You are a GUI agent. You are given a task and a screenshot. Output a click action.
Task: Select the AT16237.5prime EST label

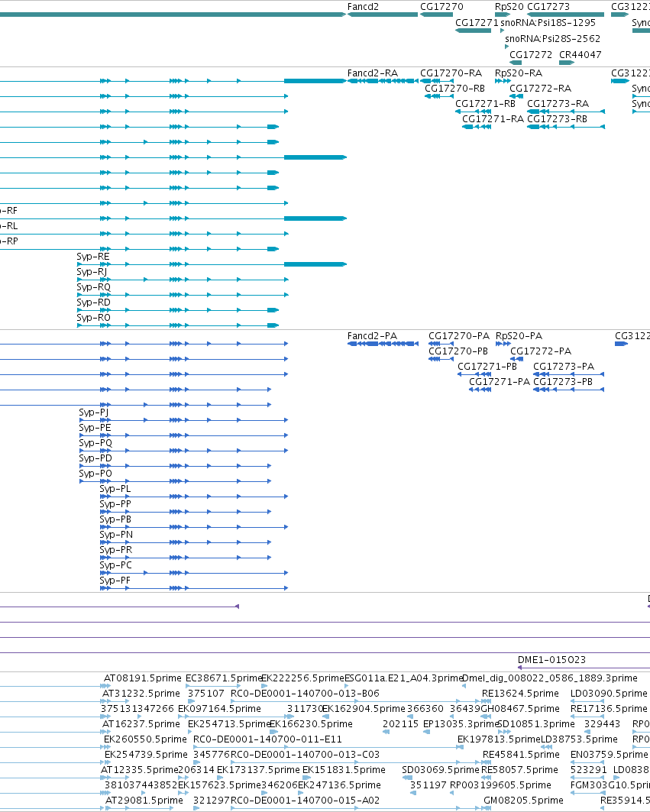[x=141, y=724]
